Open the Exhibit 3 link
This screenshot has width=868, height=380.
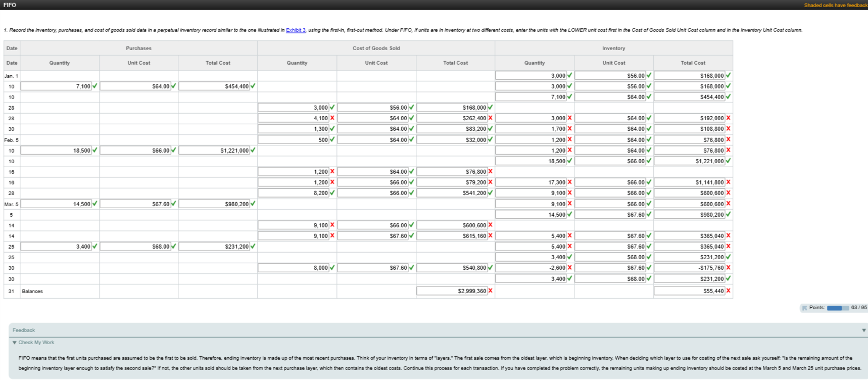click(296, 30)
